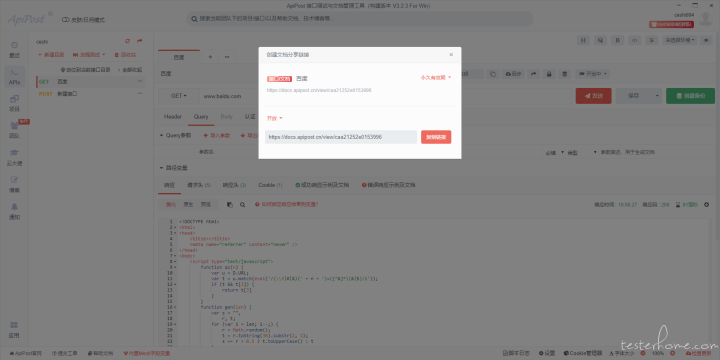
Task: Switch to the Header tab
Action: 173,117
